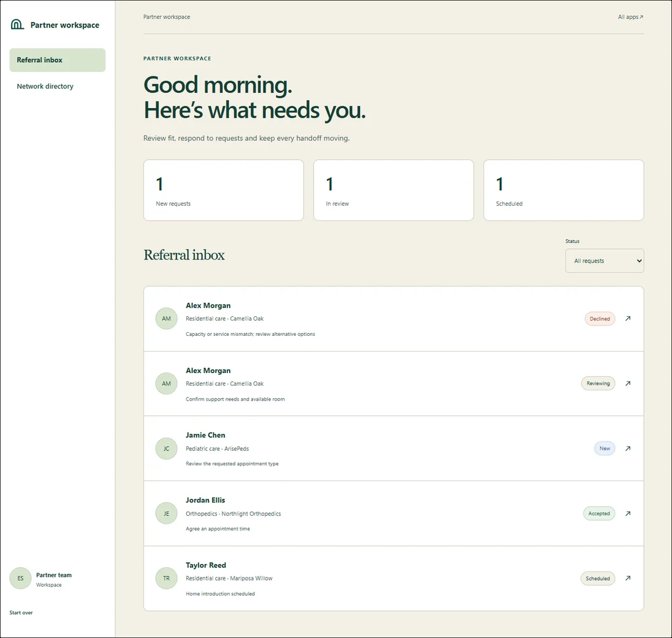Click the New status badge

click(x=605, y=448)
